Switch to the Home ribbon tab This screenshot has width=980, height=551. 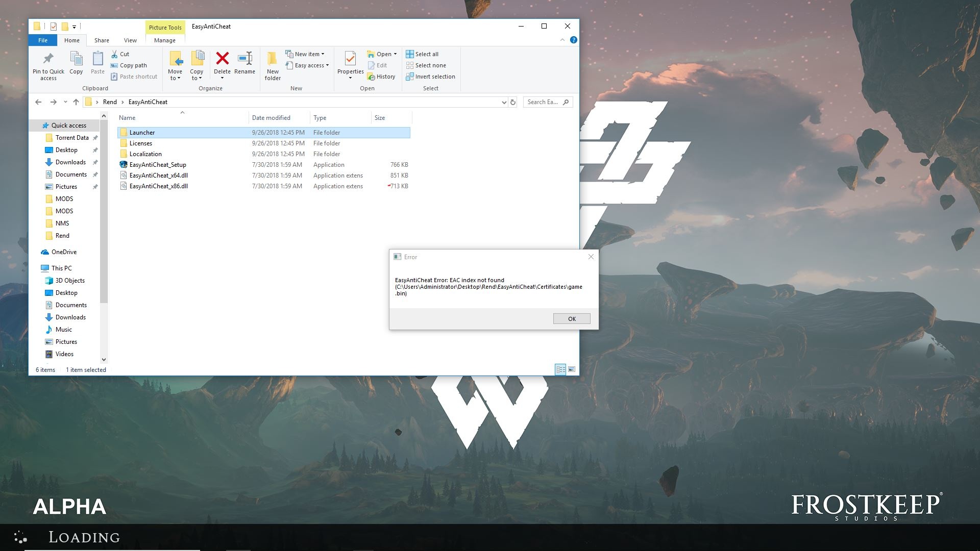[71, 40]
